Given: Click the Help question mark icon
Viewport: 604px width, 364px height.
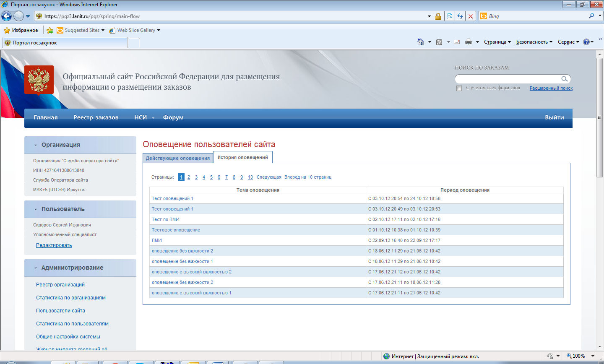Looking at the screenshot, I should coord(586,42).
